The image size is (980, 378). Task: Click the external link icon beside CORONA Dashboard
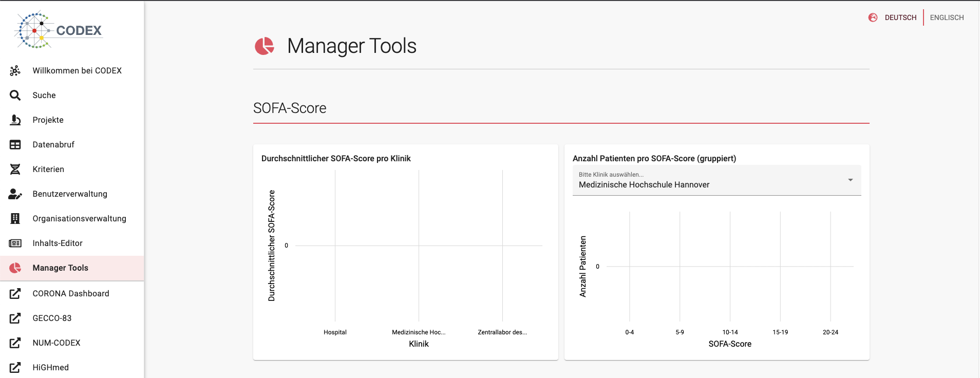(x=15, y=294)
